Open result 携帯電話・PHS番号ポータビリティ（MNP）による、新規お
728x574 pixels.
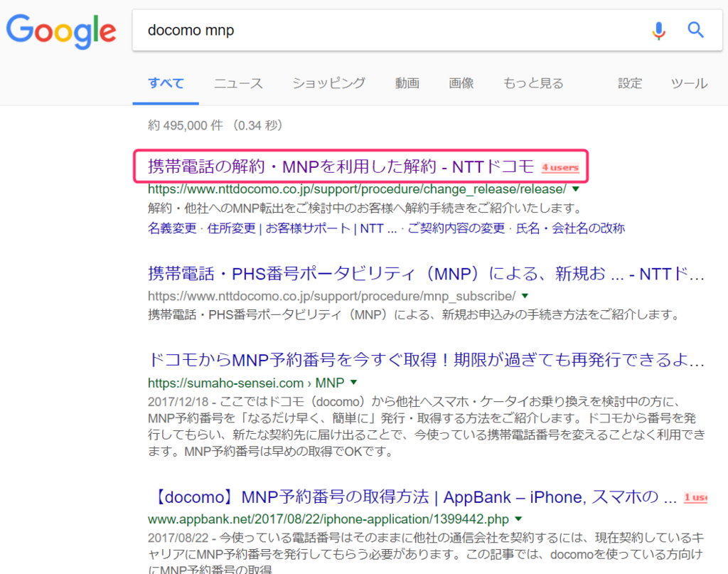427,274
